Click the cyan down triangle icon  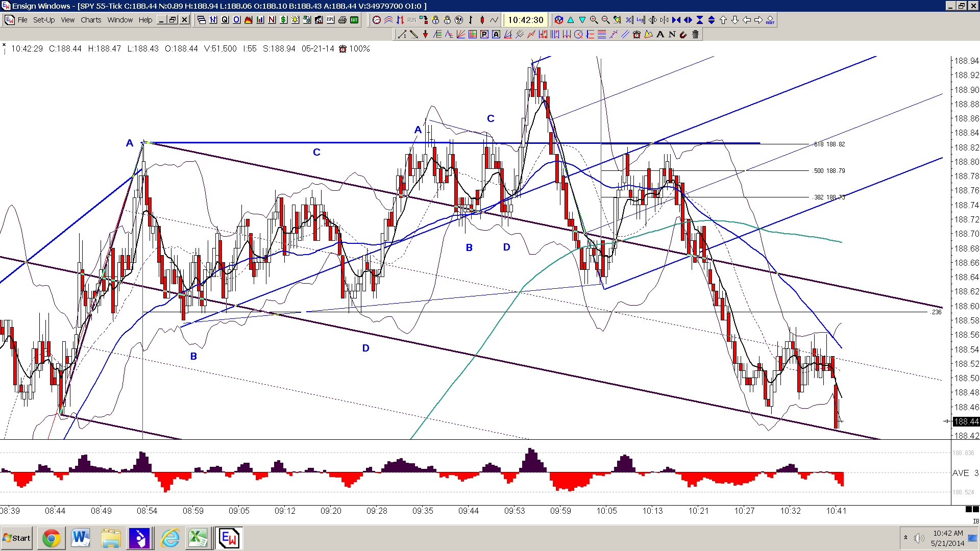tap(582, 20)
